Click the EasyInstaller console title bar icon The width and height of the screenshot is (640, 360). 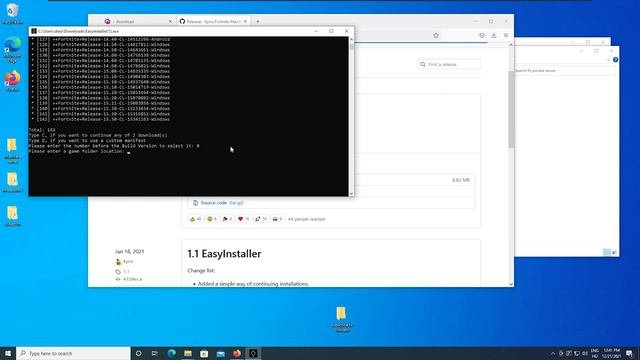pyautogui.click(x=34, y=31)
